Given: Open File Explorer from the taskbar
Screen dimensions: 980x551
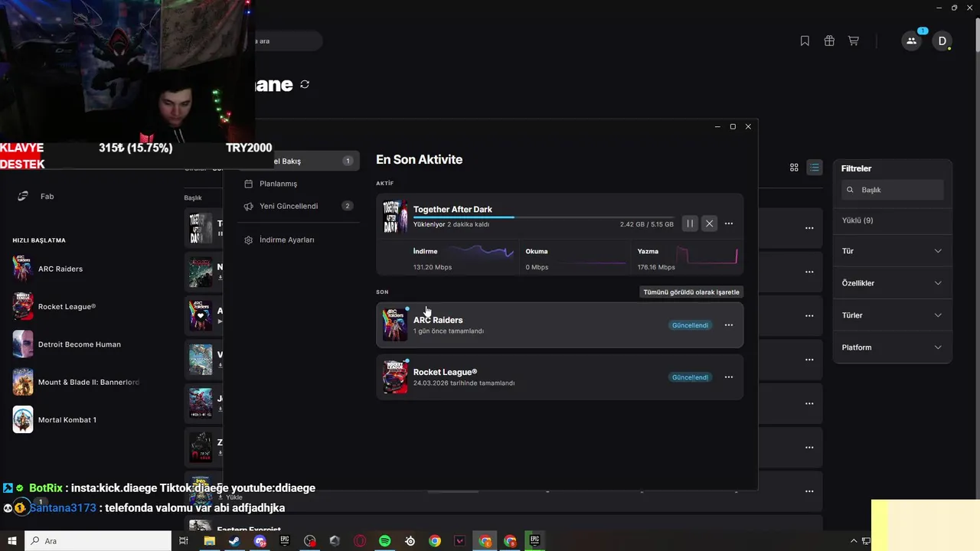Looking at the screenshot, I should coord(209,541).
